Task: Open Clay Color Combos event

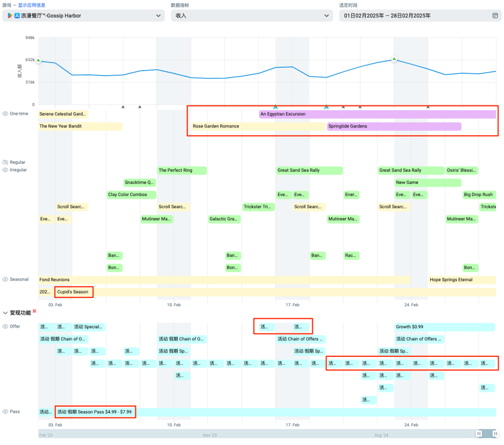Action: (132, 195)
